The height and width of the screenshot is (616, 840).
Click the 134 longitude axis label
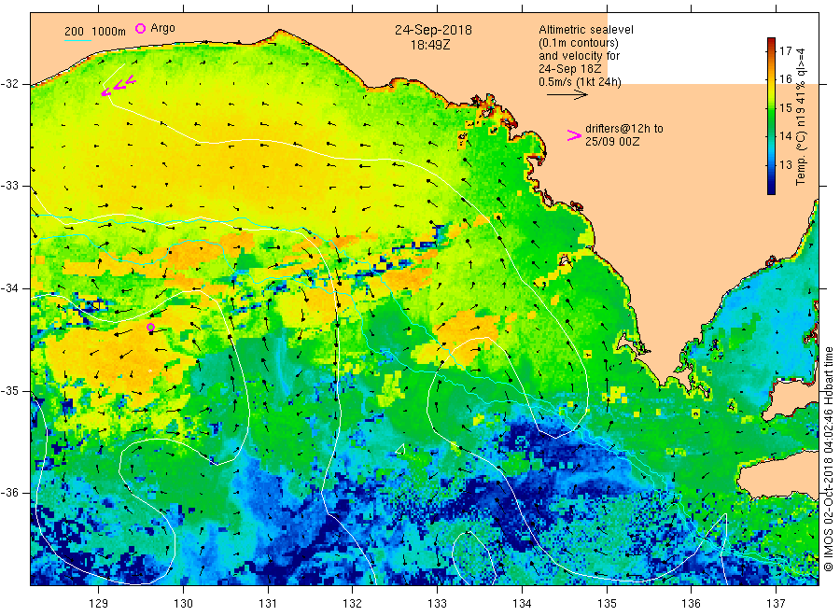point(522,604)
